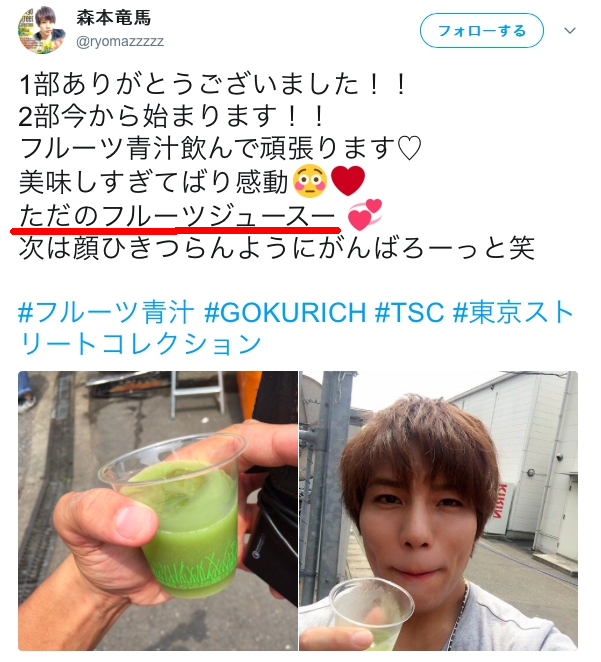Screen dimensions: 601x662
Task: View the selfie photo with cup
Action: (x=438, y=510)
